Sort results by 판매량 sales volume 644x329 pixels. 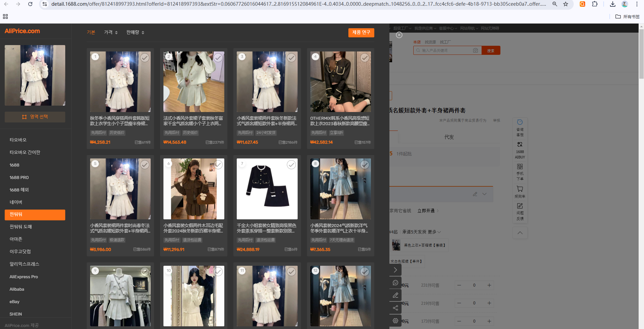[135, 32]
